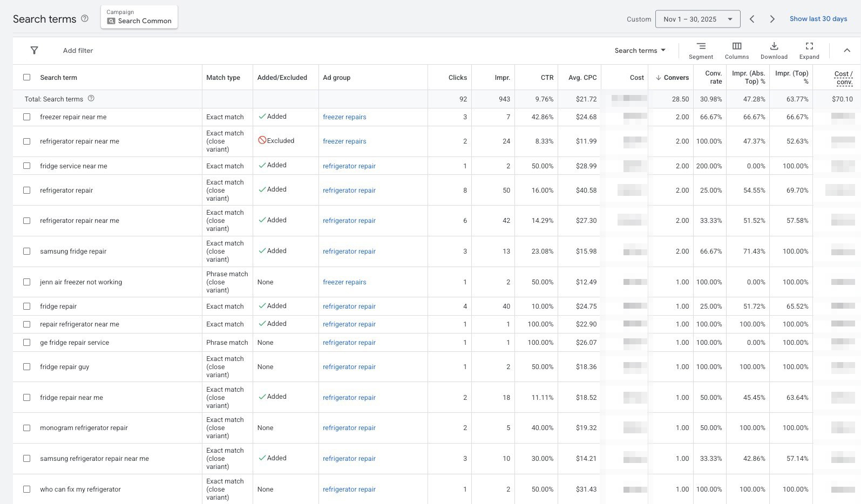
Task: Expand the table to full screen
Action: click(x=809, y=51)
